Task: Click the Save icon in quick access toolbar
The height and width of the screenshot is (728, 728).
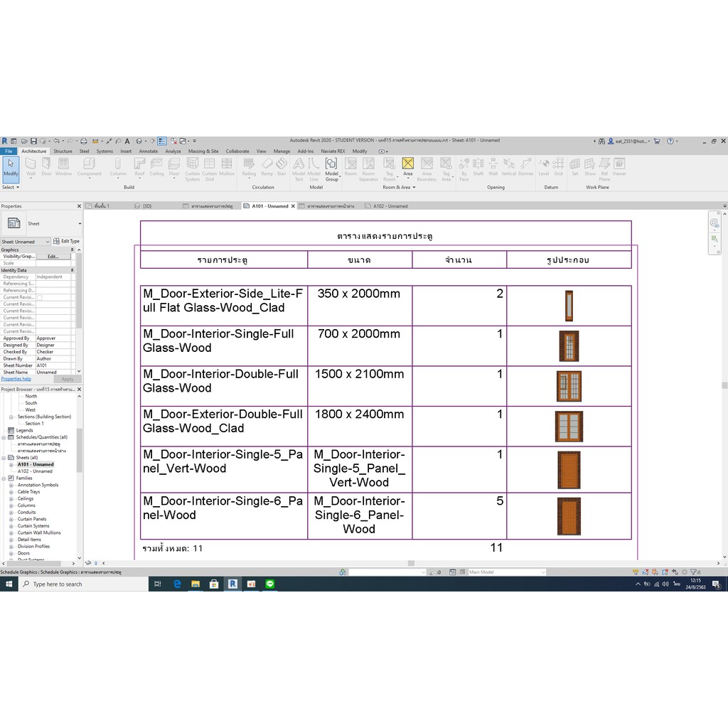Action: [33, 141]
